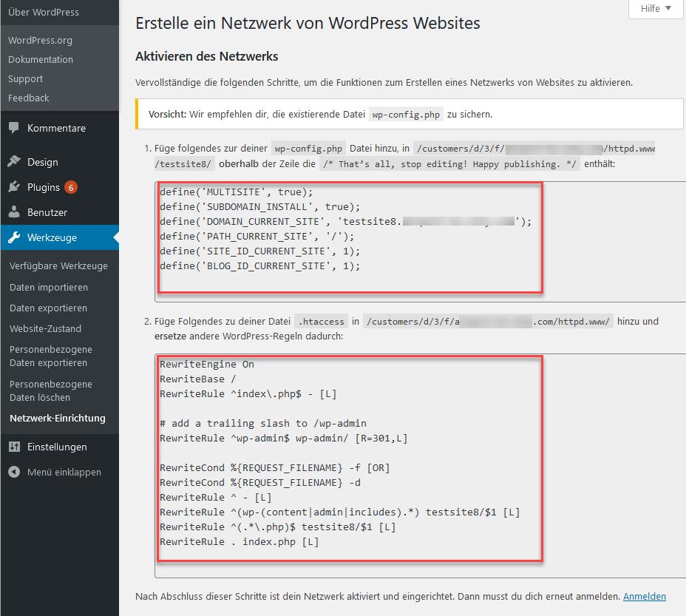The width and height of the screenshot is (686, 616).
Task: Select Netzwerk-Einrichtung submenu item
Action: click(x=58, y=418)
